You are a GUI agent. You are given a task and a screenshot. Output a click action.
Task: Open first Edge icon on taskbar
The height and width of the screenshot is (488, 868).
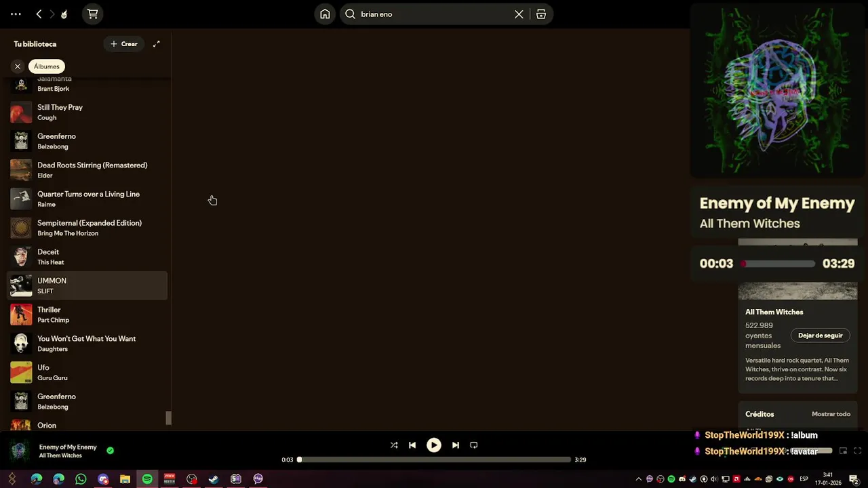pyautogui.click(x=37, y=479)
